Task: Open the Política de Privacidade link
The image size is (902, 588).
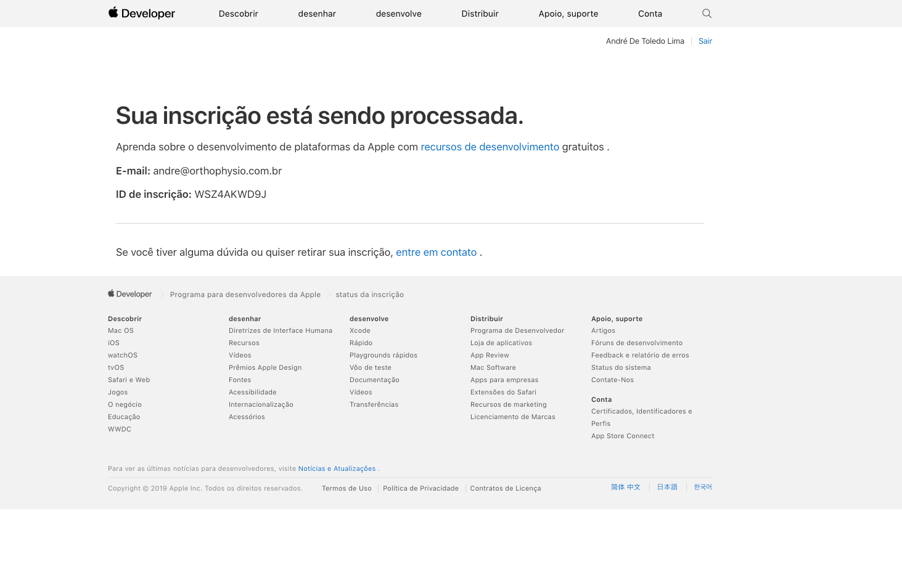Action: pos(420,488)
